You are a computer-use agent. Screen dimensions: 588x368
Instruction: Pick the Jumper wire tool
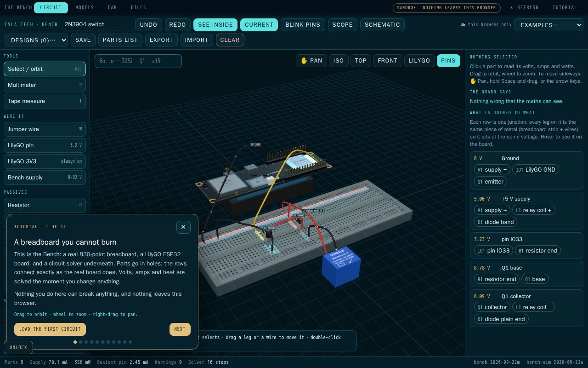[45, 129]
